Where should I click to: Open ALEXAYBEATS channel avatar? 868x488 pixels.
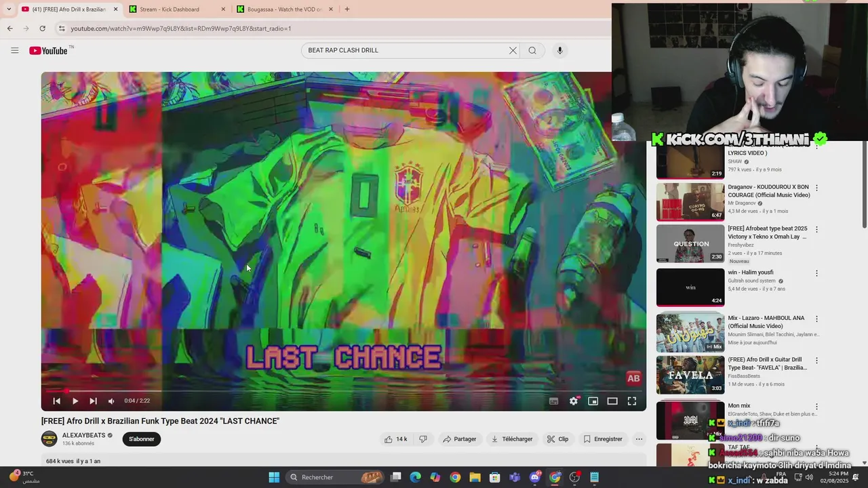pyautogui.click(x=50, y=439)
